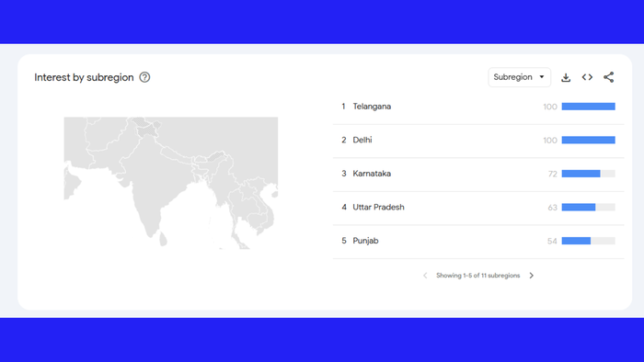Image resolution: width=644 pixels, height=362 pixels.
Task: Go to next page of subregions
Action: (532, 276)
